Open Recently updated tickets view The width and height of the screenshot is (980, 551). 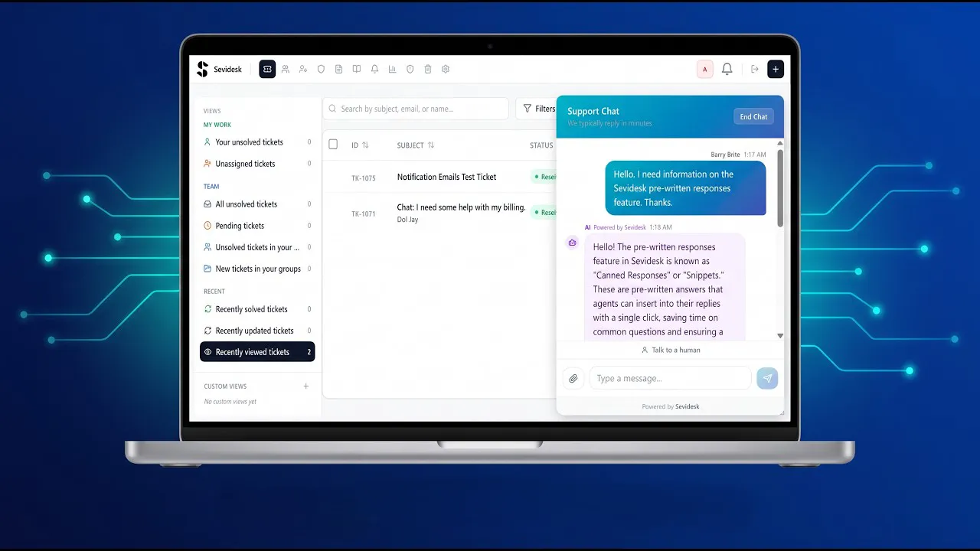(257, 331)
